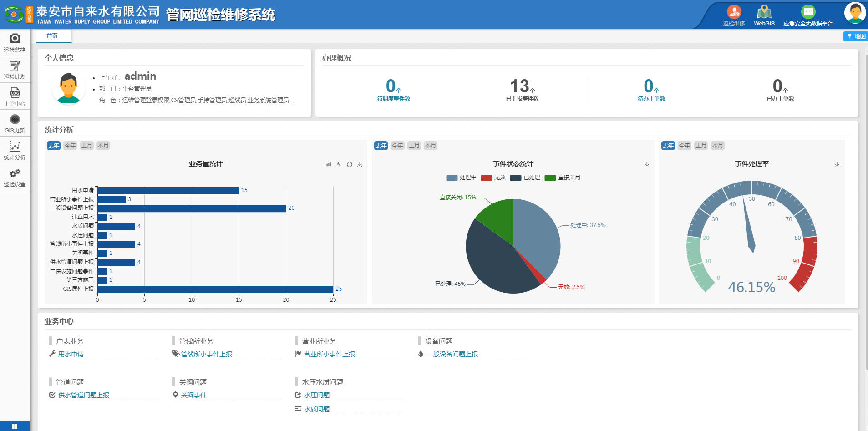Open 应急安全大数据平台 in the header

808,15
